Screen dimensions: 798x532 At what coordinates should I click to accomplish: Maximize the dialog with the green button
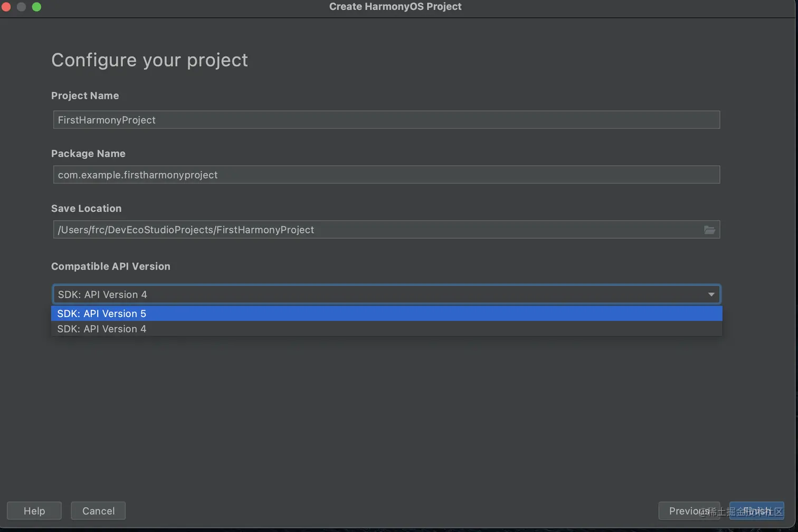36,7
